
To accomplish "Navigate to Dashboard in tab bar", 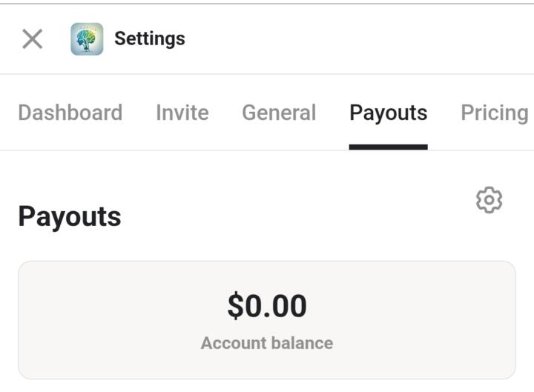I will coord(70,113).
